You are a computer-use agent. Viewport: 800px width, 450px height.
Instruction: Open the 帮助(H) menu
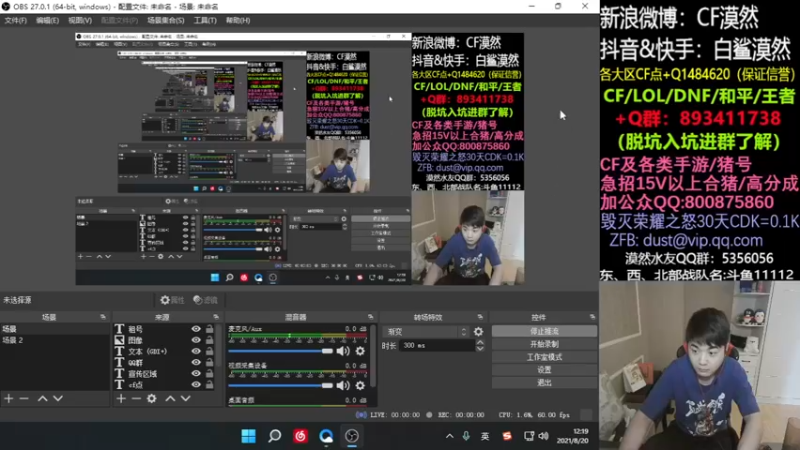pos(238,20)
